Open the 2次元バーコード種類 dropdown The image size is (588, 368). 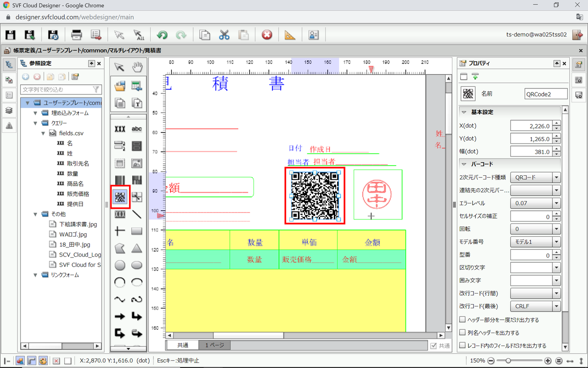[x=556, y=178]
